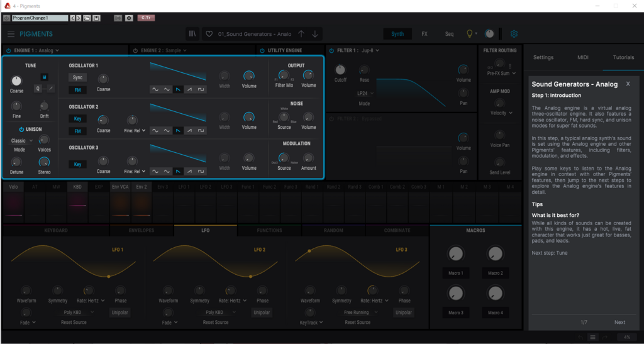
Task: Open Amp Mod Velocity dropdown
Action: 501,113
